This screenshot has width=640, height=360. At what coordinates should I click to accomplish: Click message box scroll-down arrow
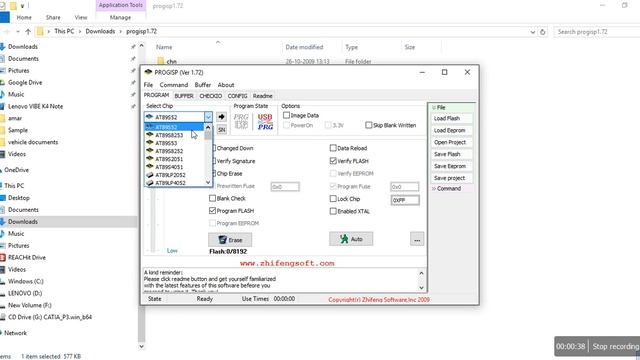click(x=421, y=288)
